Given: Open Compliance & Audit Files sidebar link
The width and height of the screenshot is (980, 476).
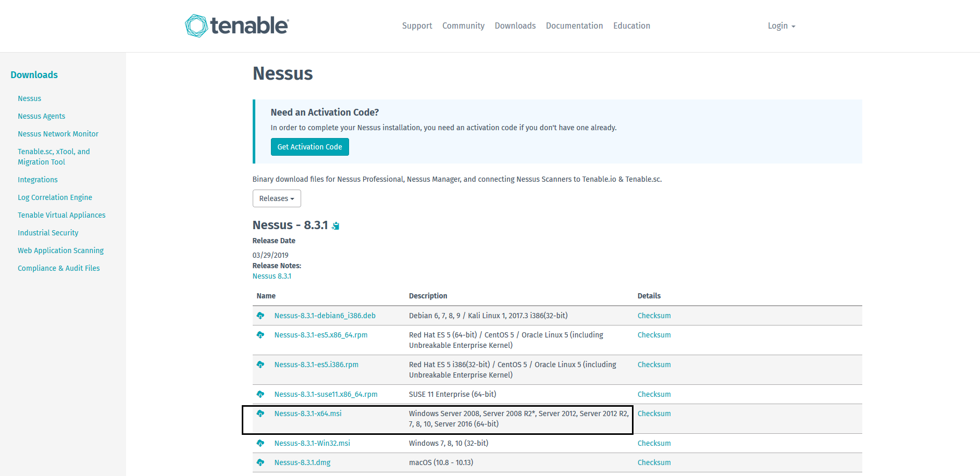Looking at the screenshot, I should click(x=59, y=268).
